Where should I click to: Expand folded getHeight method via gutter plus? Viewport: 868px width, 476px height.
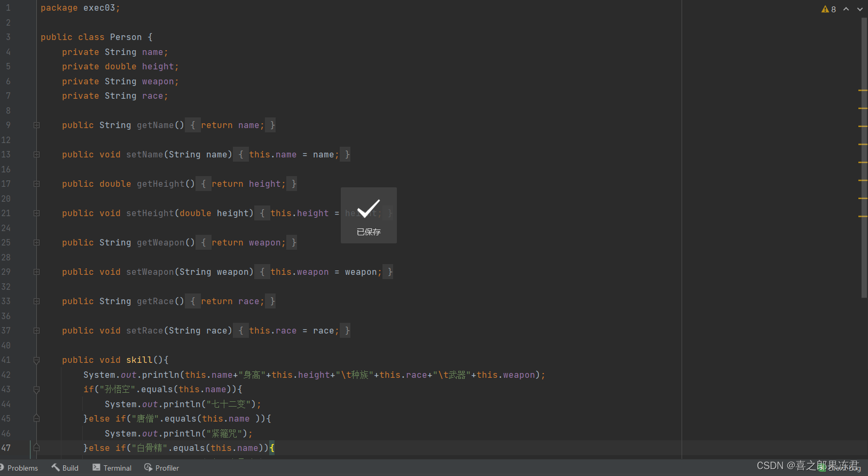(36, 184)
